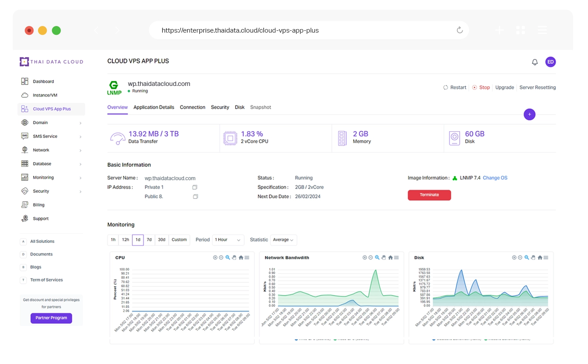The width and height of the screenshot is (588, 364).
Task: Zoom out on the Network Bandwidth chart
Action: [371, 258]
